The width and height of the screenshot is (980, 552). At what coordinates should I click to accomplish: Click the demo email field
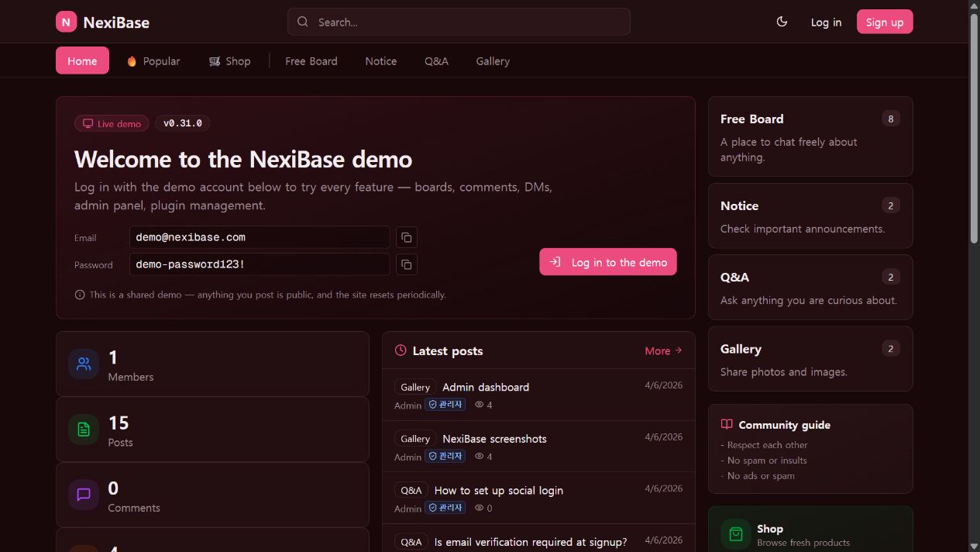260,237
